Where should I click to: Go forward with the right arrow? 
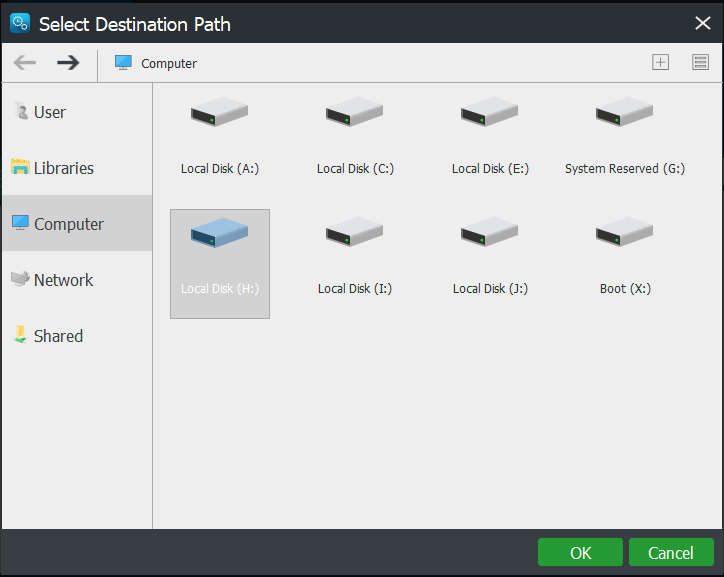point(68,62)
